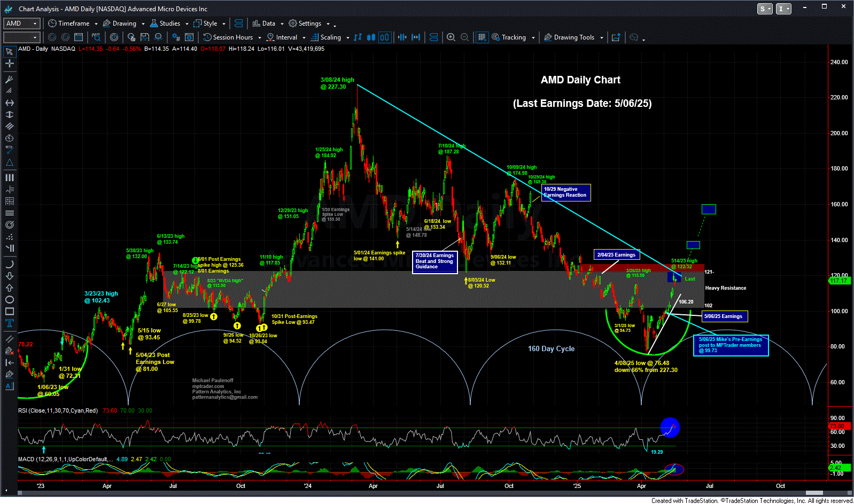This screenshot has height=504, width=854.
Task: Toggle compress bar spacing icon
Action: [402, 37]
